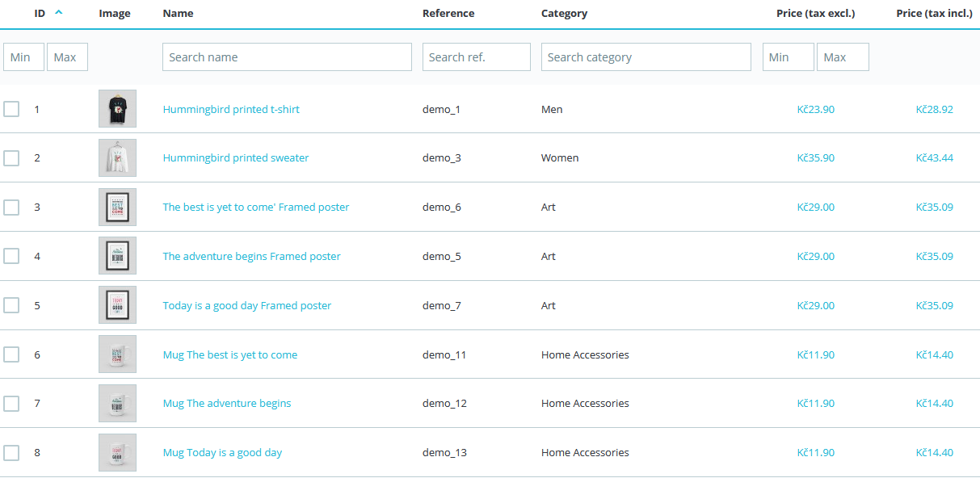The image size is (980, 478).
Task: Open Mug The adventure begins link
Action: pyautogui.click(x=227, y=403)
